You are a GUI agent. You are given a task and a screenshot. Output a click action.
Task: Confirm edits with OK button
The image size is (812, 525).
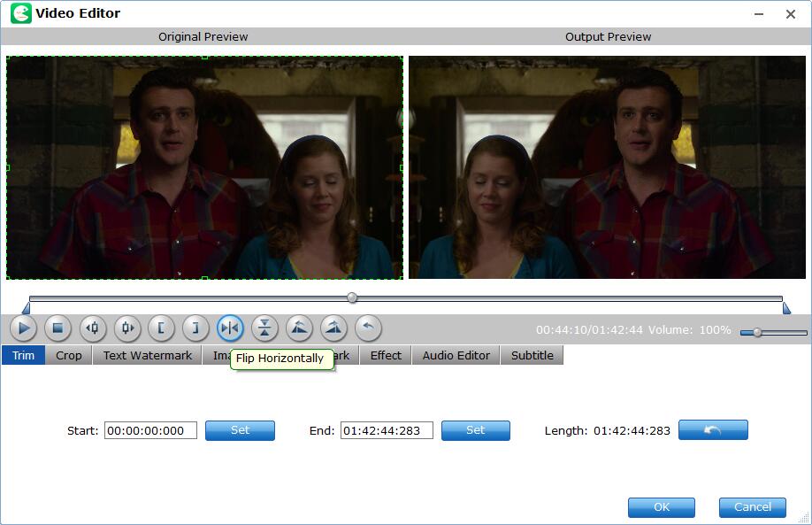pos(662,507)
